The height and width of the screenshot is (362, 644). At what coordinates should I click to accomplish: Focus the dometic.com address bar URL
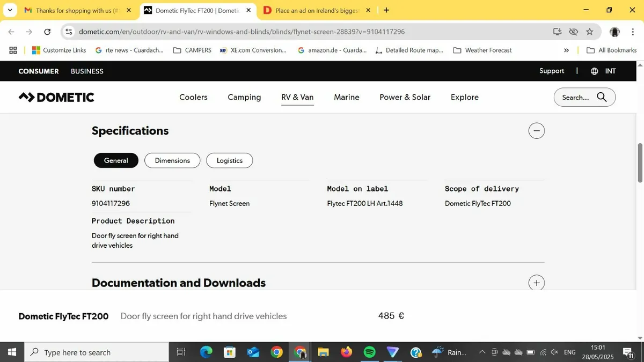(241, 32)
